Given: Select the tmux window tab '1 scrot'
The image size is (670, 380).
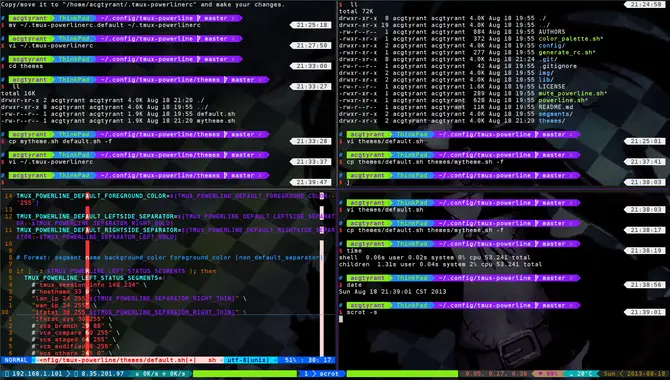Looking at the screenshot, I should tap(321, 374).
